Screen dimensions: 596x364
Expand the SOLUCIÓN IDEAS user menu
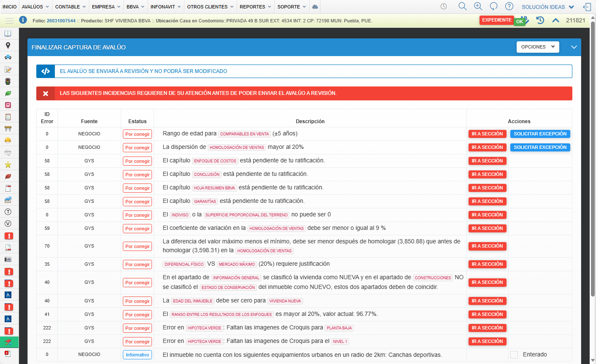(547, 7)
